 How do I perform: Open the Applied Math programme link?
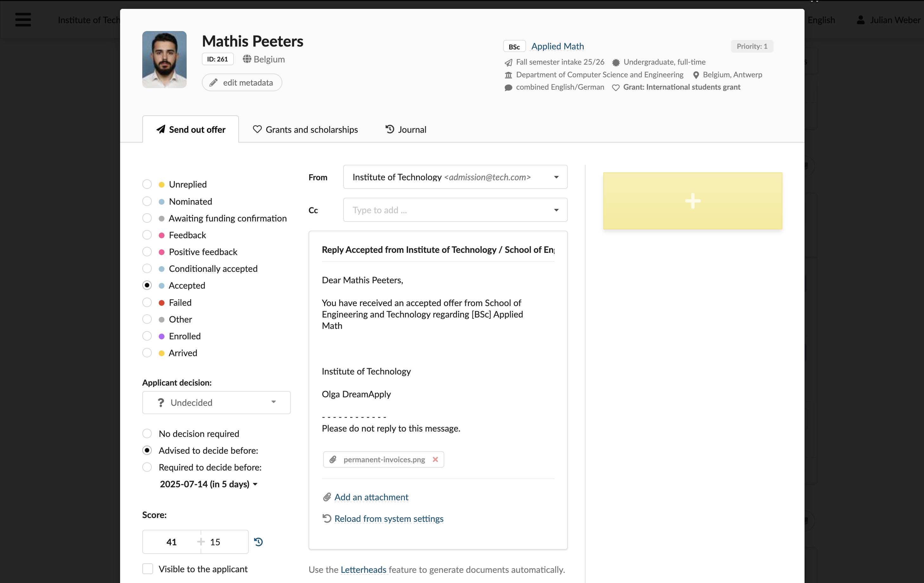(x=558, y=46)
